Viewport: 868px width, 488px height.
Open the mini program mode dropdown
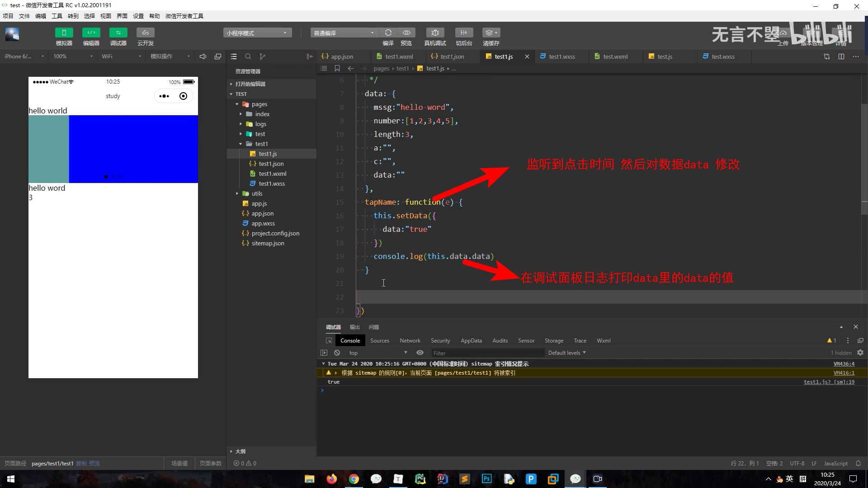257,33
